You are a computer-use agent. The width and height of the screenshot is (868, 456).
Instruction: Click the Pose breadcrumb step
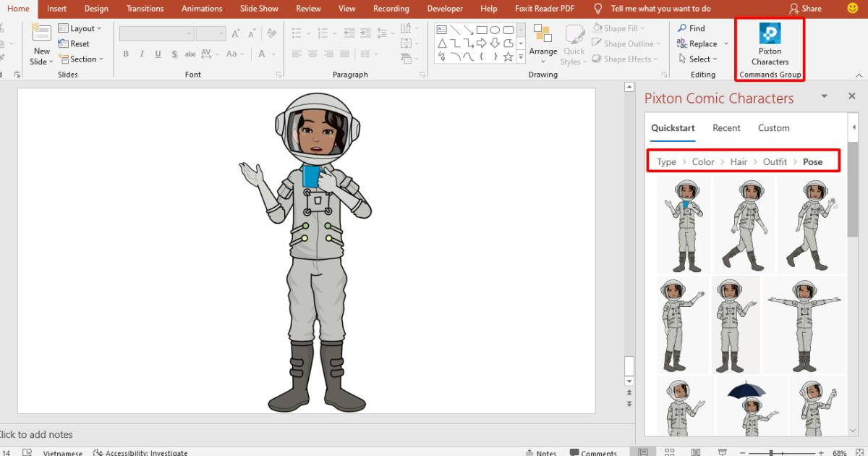tap(813, 161)
